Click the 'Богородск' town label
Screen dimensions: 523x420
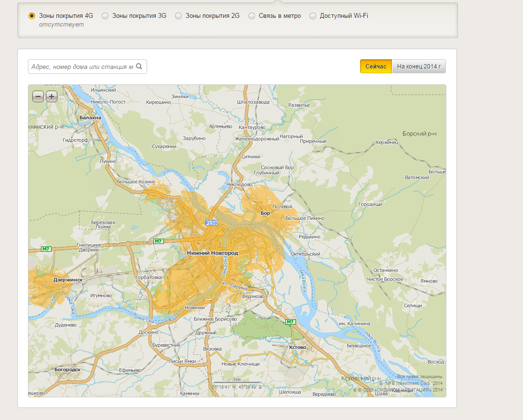pos(67,369)
